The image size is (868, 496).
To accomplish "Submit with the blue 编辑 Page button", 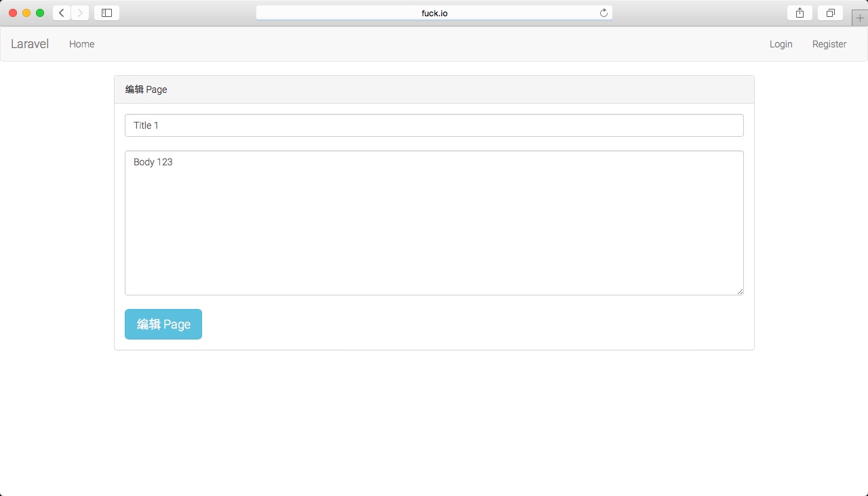I will click(163, 325).
